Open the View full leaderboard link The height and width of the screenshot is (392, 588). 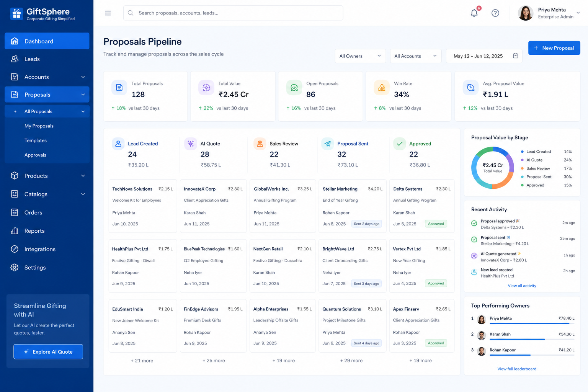(x=517, y=369)
